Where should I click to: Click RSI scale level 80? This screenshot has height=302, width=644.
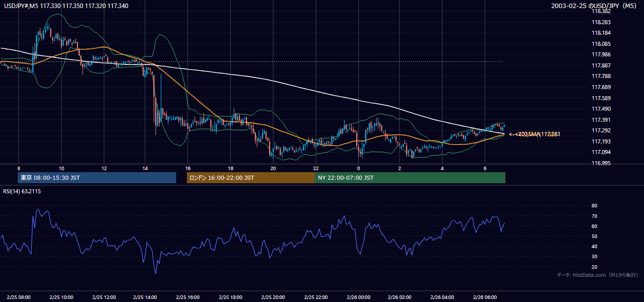594,206
